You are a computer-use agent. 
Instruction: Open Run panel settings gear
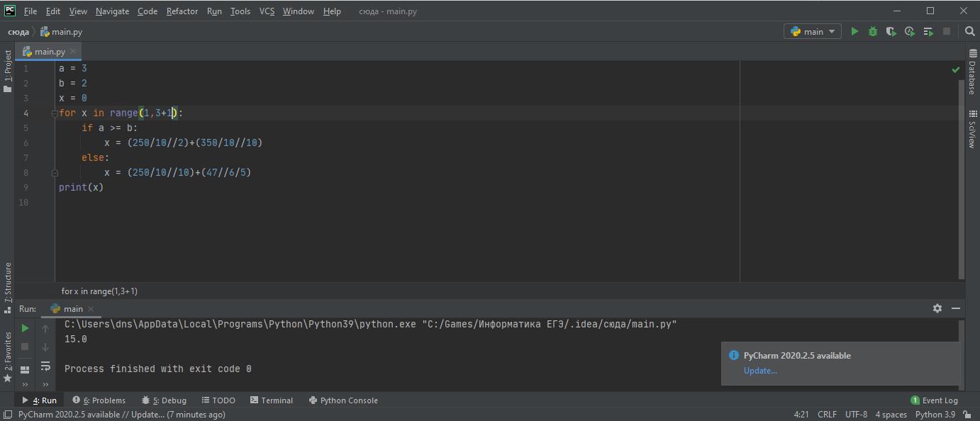pyautogui.click(x=937, y=308)
